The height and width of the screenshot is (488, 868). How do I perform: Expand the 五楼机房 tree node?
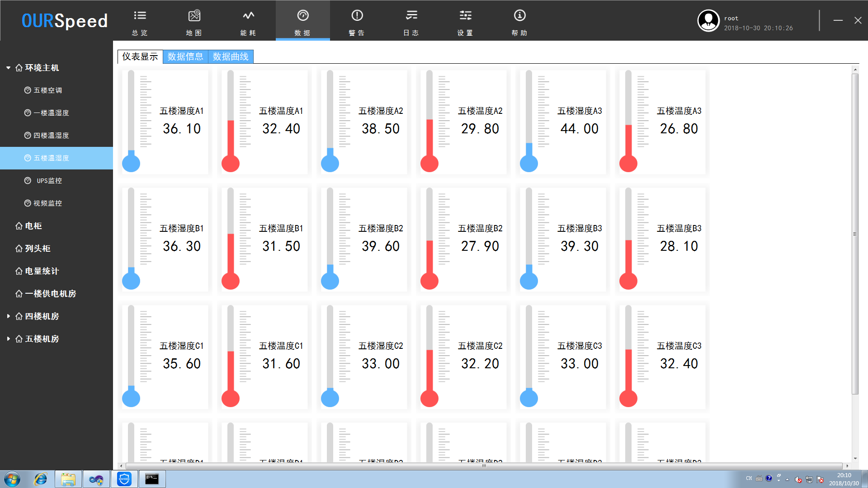8,338
